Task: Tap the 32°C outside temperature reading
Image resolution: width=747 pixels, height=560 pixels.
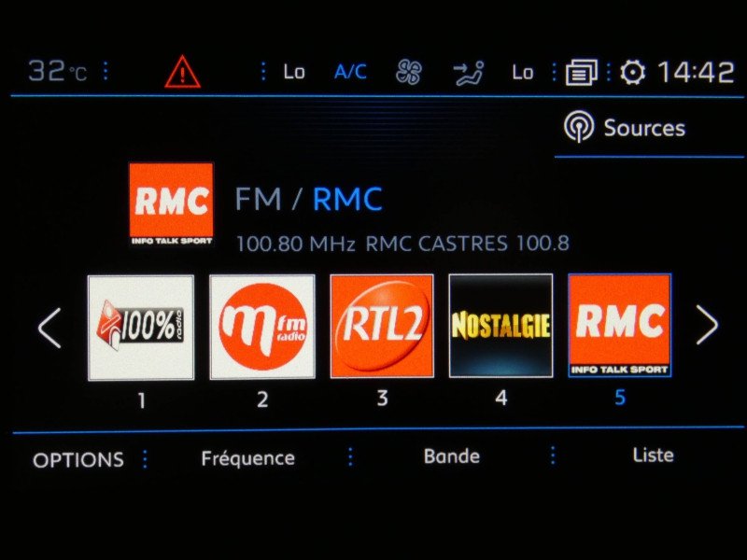Action: tap(58, 72)
